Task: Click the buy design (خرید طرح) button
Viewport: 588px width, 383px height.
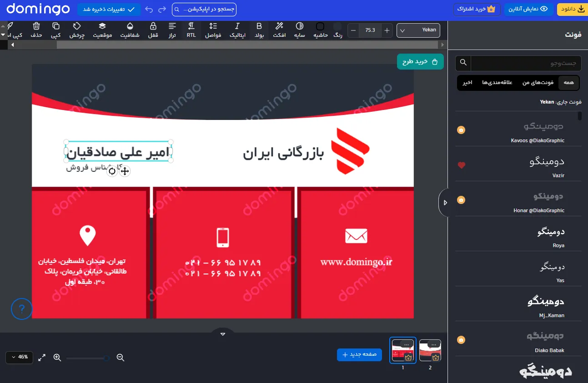Action: click(420, 62)
